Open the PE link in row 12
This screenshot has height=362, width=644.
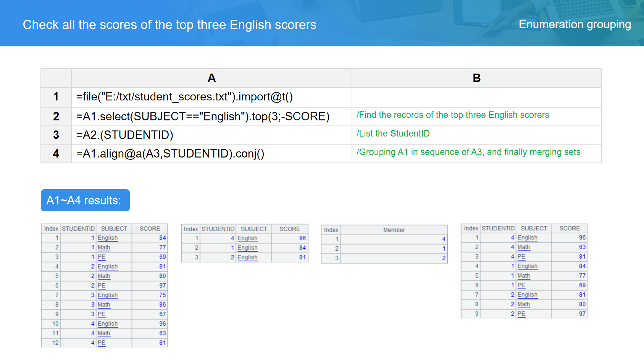102,343
